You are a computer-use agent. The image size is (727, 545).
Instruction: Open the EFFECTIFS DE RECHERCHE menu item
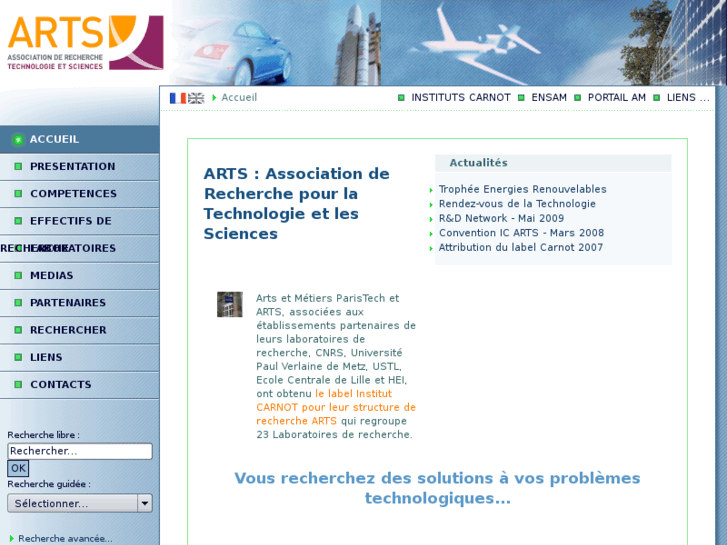pyautogui.click(x=79, y=221)
